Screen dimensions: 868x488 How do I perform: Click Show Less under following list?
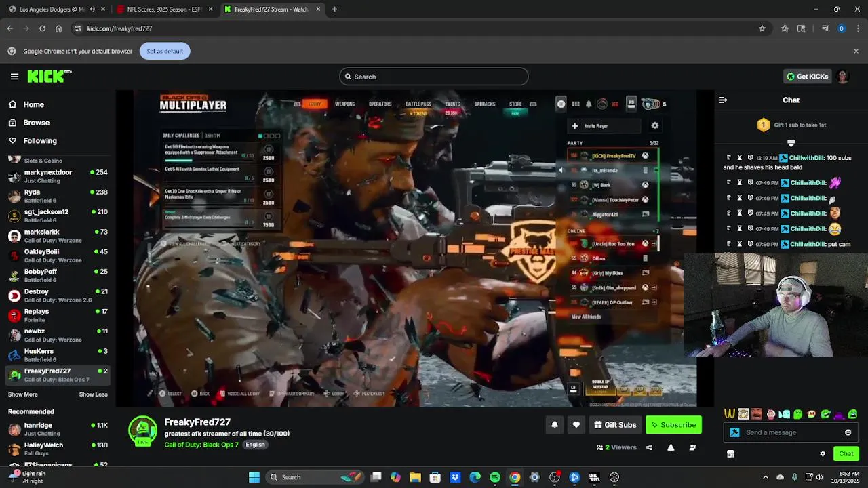pyautogui.click(x=93, y=394)
